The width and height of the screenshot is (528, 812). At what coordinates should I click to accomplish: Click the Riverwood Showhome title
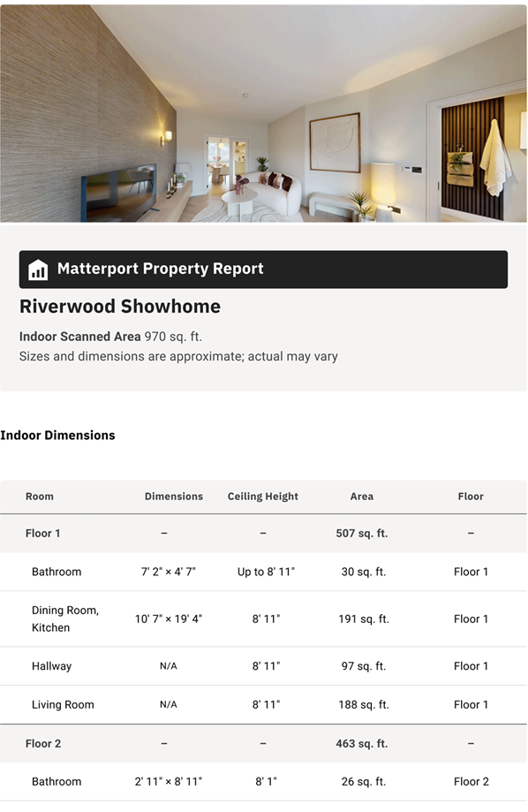[120, 307]
